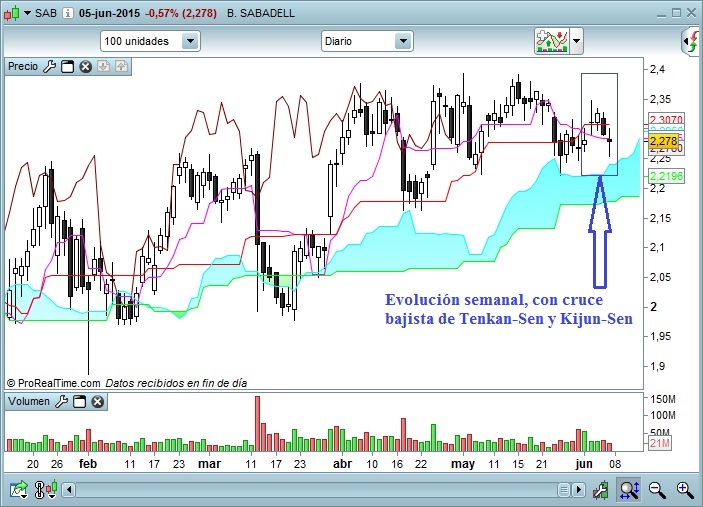The image size is (703, 507).
Task: Click the Precio panel label
Action: 23,66
